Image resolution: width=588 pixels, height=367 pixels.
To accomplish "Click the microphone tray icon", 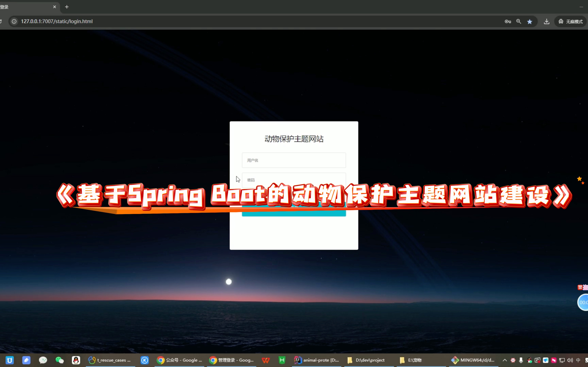I will (x=521, y=360).
